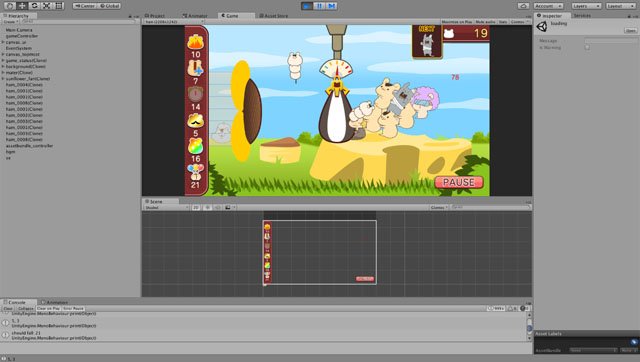Open the Account dropdown
Screen dimensions: 640x362
click(x=549, y=6)
